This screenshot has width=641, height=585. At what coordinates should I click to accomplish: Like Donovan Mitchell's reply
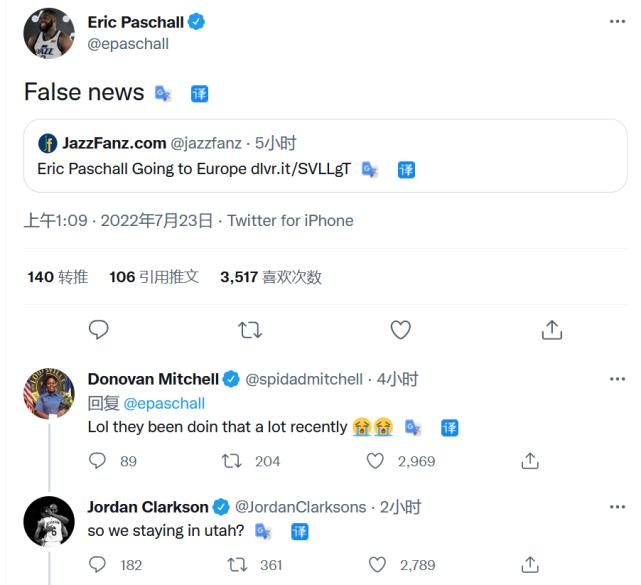pyautogui.click(x=376, y=461)
